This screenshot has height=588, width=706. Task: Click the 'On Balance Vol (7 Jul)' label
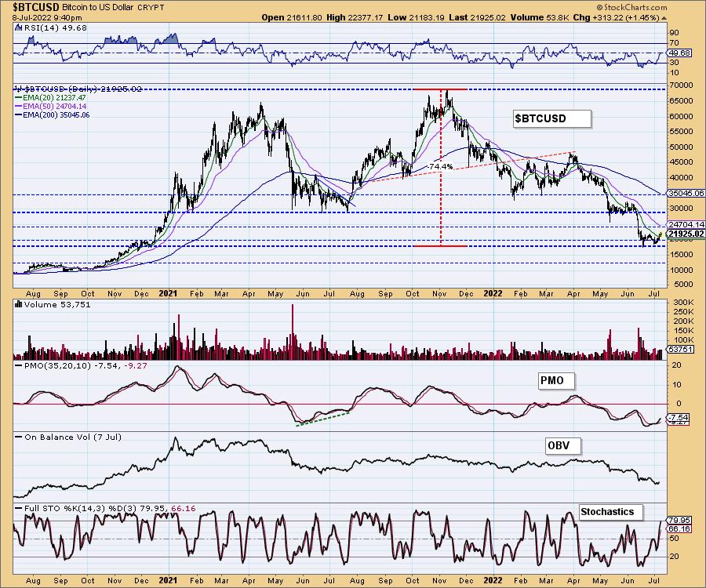point(68,437)
